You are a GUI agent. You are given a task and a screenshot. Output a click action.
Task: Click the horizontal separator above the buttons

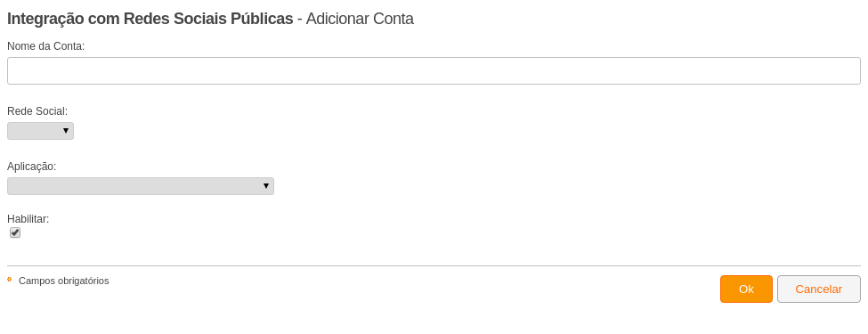434,266
